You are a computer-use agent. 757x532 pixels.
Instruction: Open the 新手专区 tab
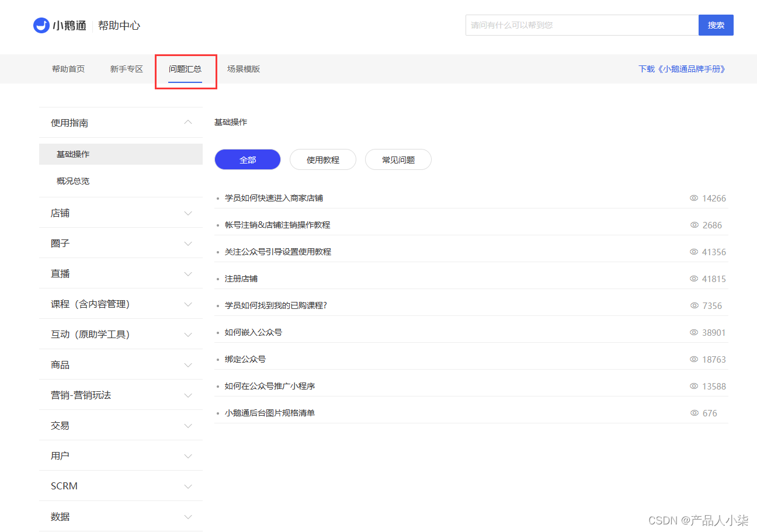127,69
